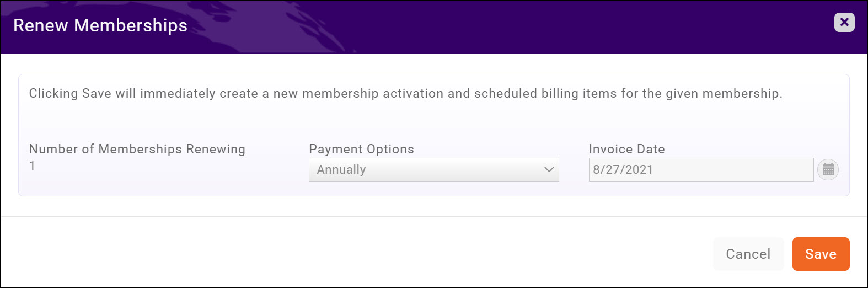868x288 pixels.
Task: Click the Invoice Date field label
Action: click(x=626, y=149)
